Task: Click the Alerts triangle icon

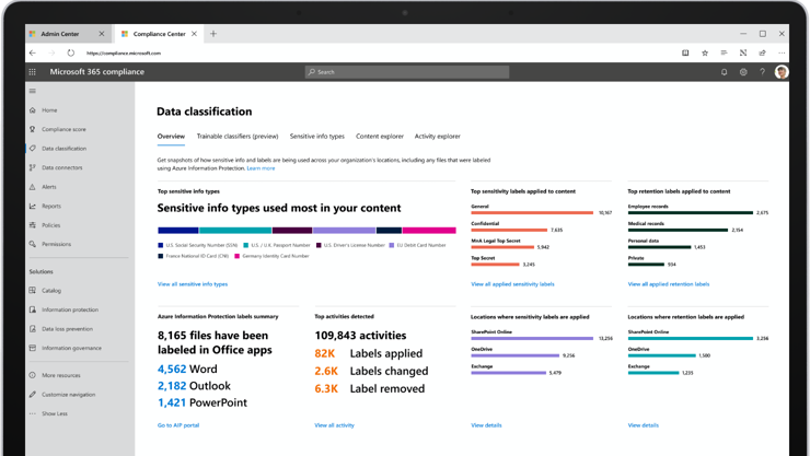Action: coord(33,186)
